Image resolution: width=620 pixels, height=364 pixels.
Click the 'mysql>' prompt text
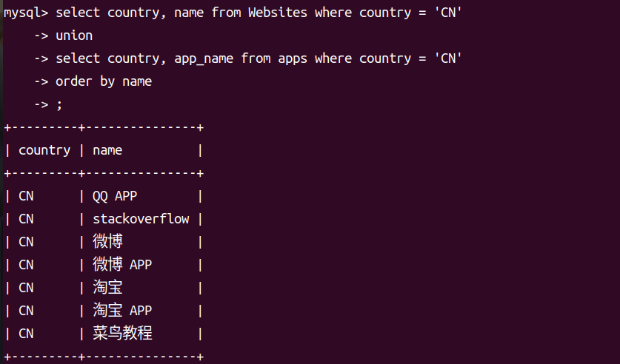click(x=26, y=13)
